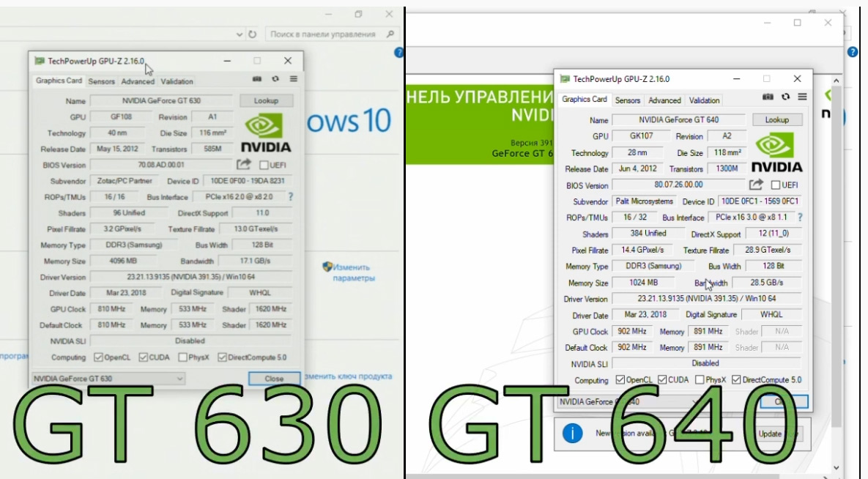
Task: Toggle CUDA checkbox in GT 630 window
Action: point(144,357)
